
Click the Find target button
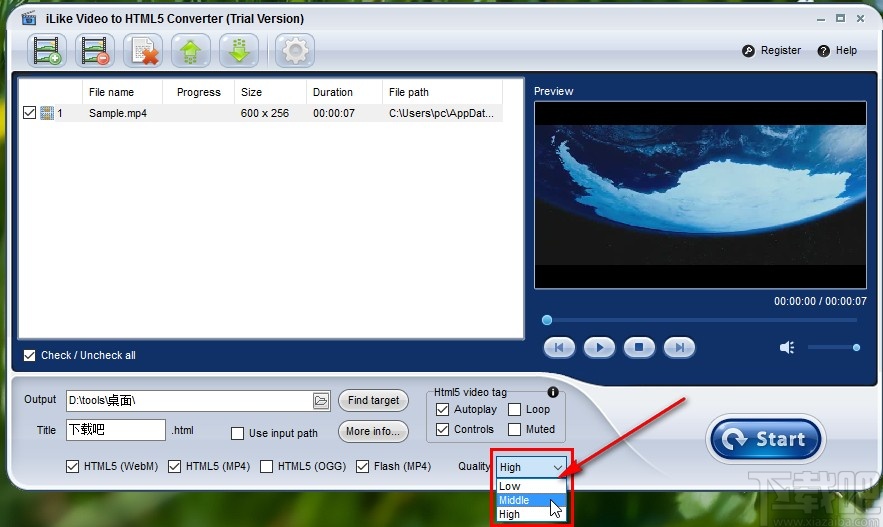[373, 400]
